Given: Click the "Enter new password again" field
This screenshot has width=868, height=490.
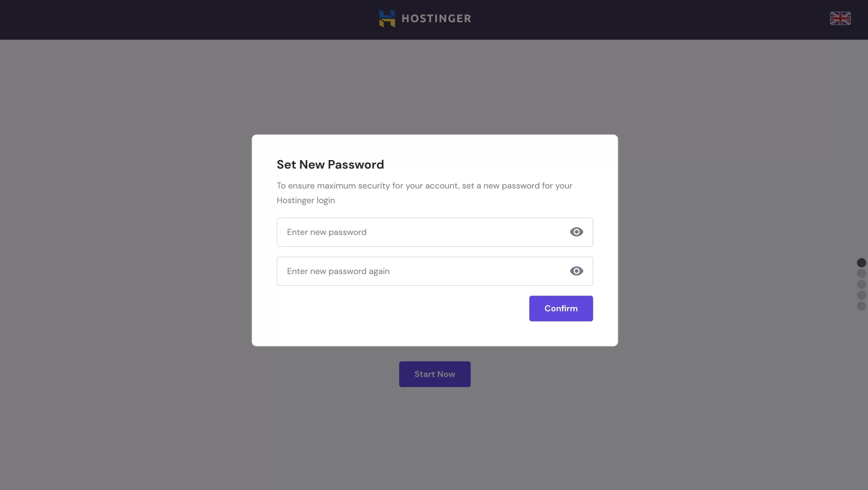Looking at the screenshot, I should click(x=420, y=271).
